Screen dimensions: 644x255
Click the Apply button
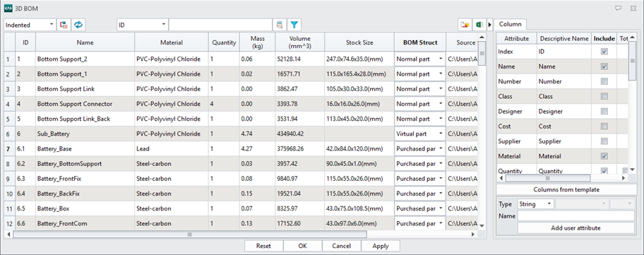pyautogui.click(x=381, y=246)
